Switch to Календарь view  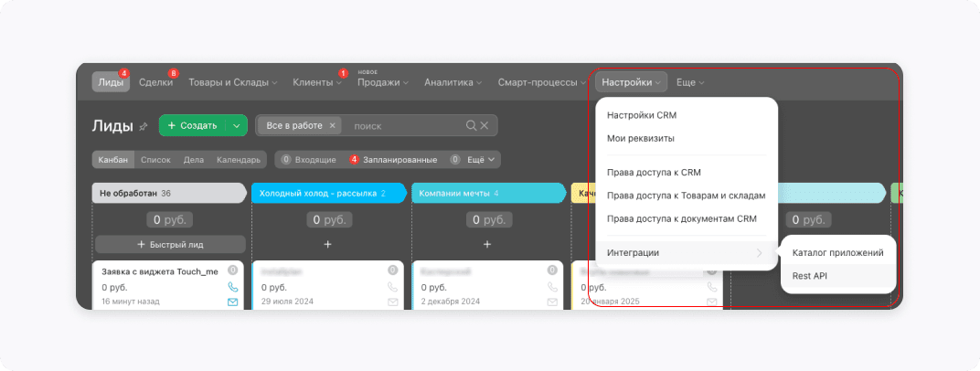[x=238, y=160]
